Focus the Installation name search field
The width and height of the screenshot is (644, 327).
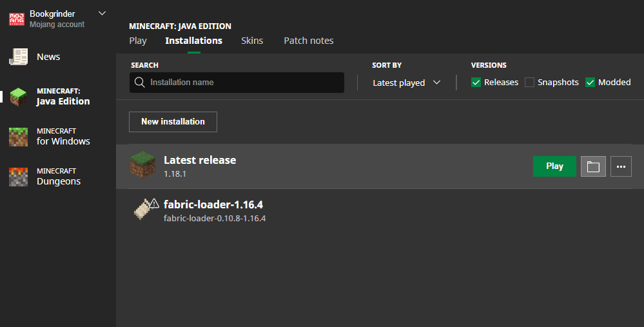click(237, 82)
